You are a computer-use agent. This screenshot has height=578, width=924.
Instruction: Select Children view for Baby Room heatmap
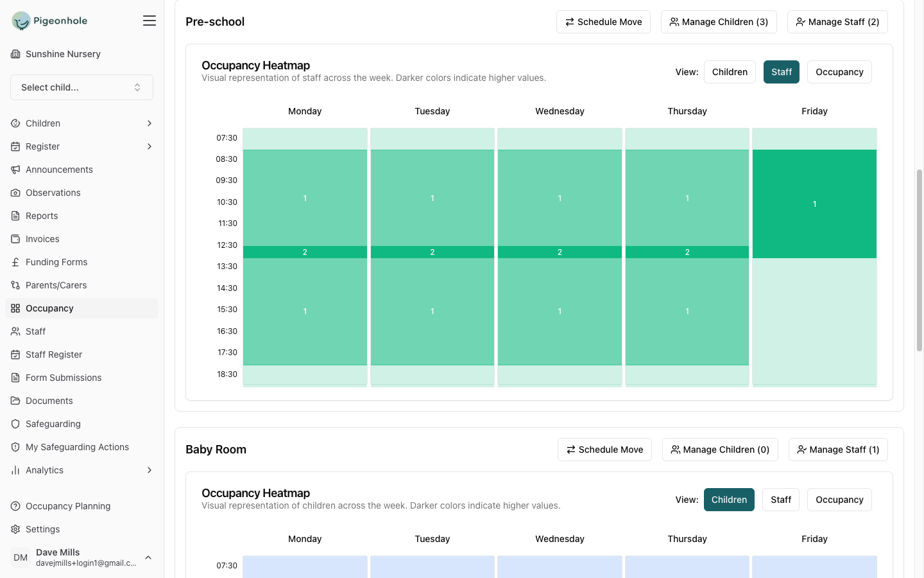pyautogui.click(x=729, y=500)
